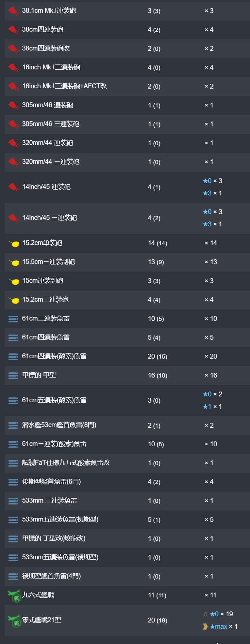Click the yellow icon beside 15cm連装副砲
Viewport: 250px width, 644px height.
pos(13,281)
